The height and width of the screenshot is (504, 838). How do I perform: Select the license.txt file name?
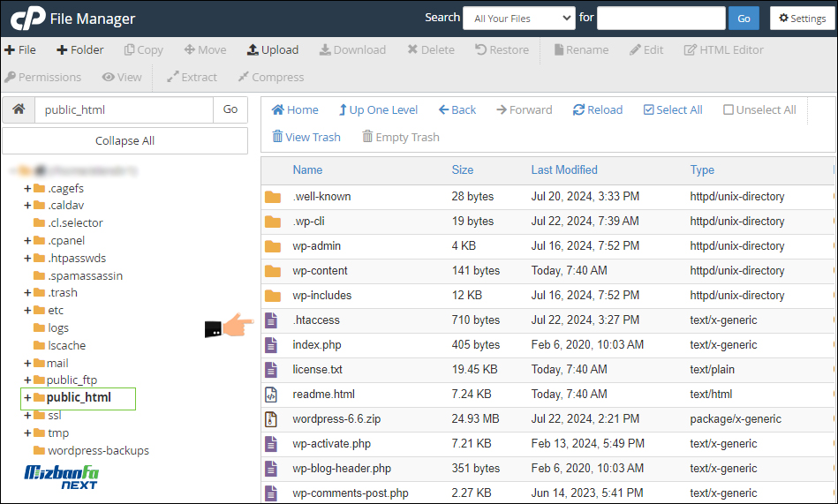[x=318, y=370]
